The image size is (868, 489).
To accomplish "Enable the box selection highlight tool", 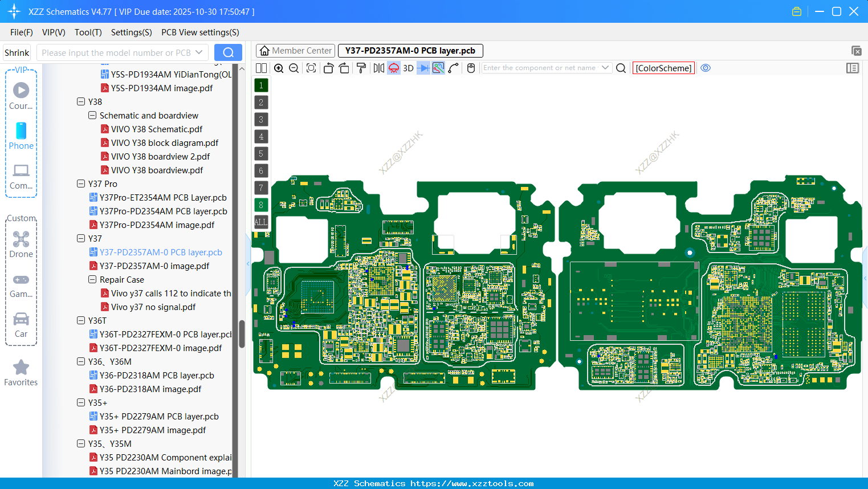I will click(x=438, y=68).
